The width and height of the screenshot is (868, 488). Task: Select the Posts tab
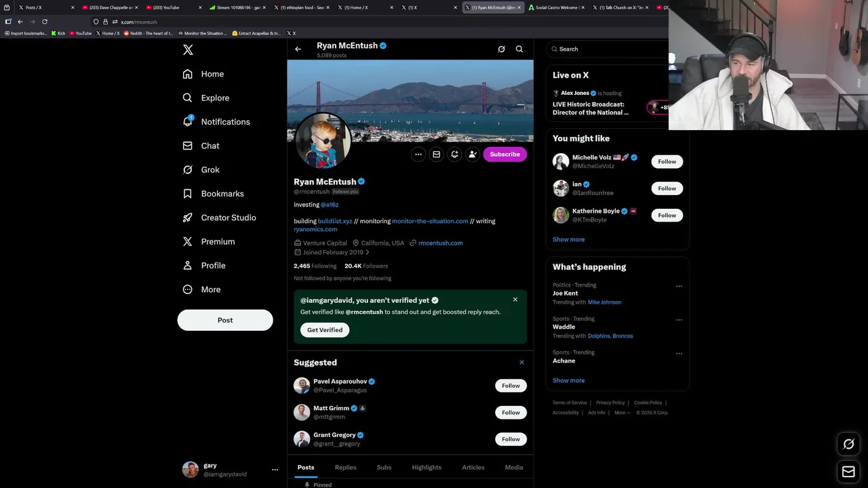pos(306,467)
